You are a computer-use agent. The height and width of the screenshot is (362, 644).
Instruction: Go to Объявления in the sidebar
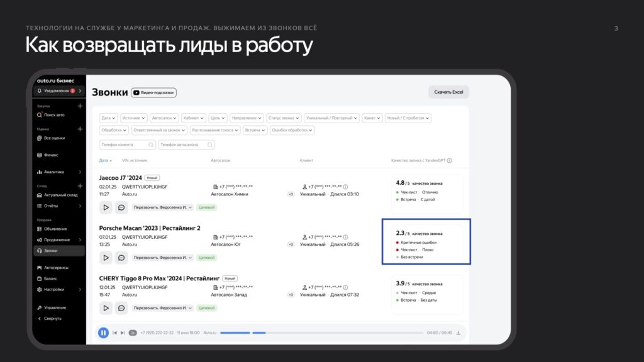pyautogui.click(x=55, y=229)
